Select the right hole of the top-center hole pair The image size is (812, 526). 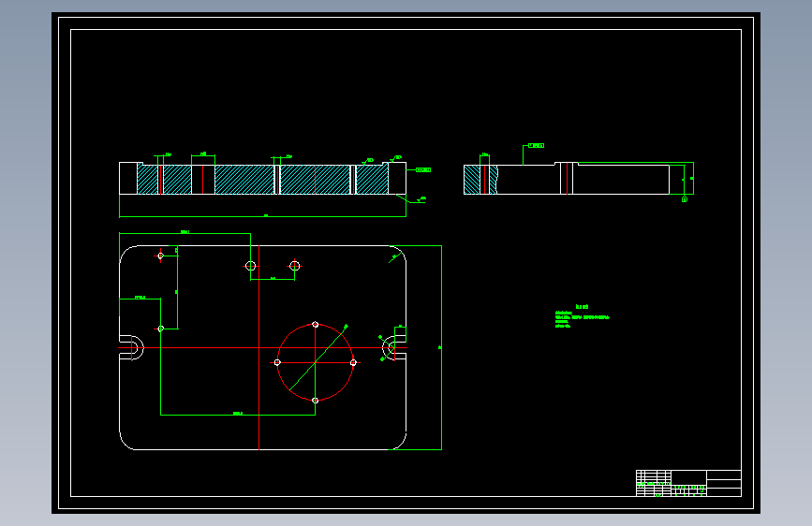pos(295,266)
